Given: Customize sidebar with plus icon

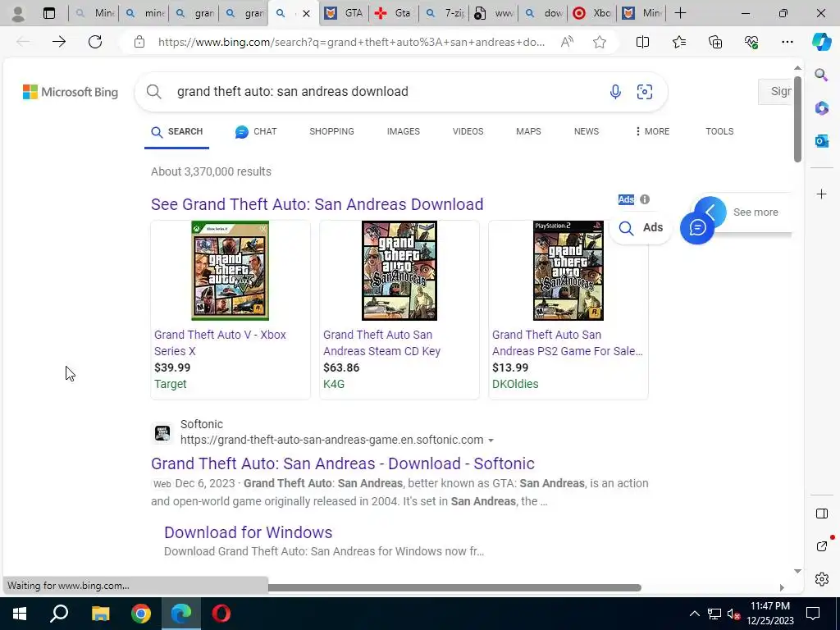Looking at the screenshot, I should (821, 194).
